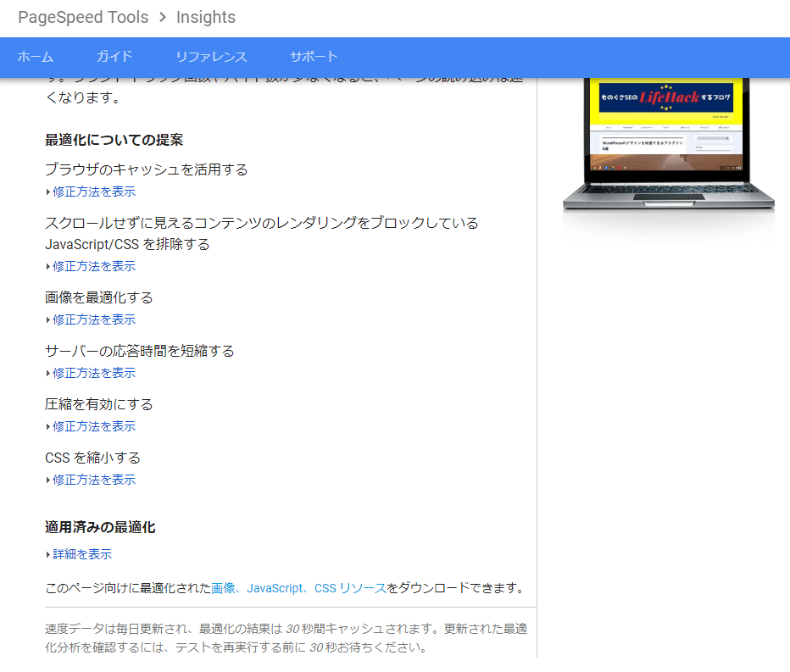The image size is (790, 672).
Task: Click the Insights breadcrumb item
Action: [x=205, y=17]
